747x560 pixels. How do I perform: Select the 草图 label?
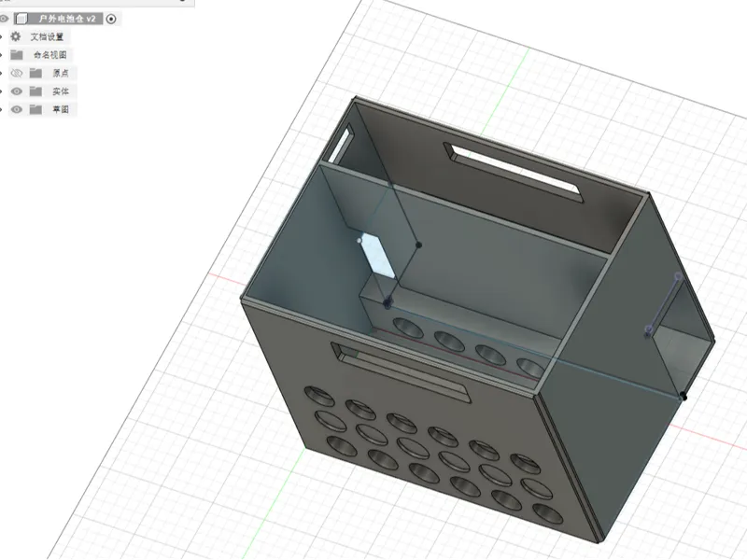(61, 109)
